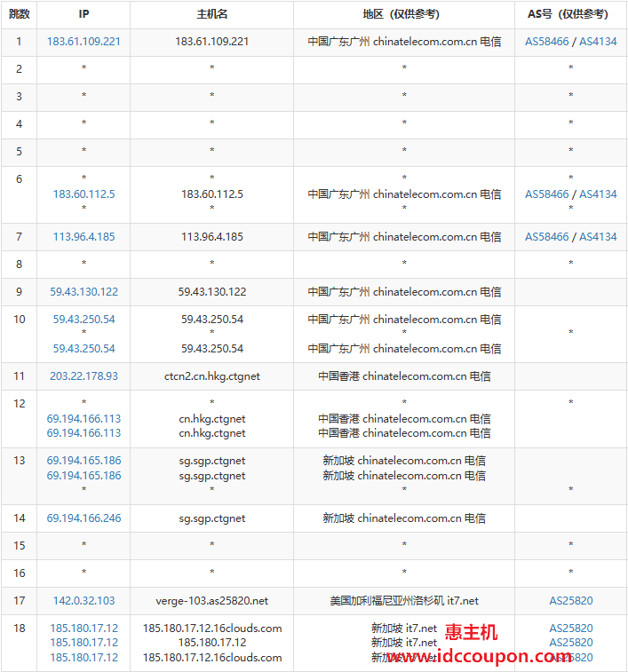The height and width of the screenshot is (672, 628).
Task: Click AS4134 link in hop 7 row
Action: [x=598, y=236]
